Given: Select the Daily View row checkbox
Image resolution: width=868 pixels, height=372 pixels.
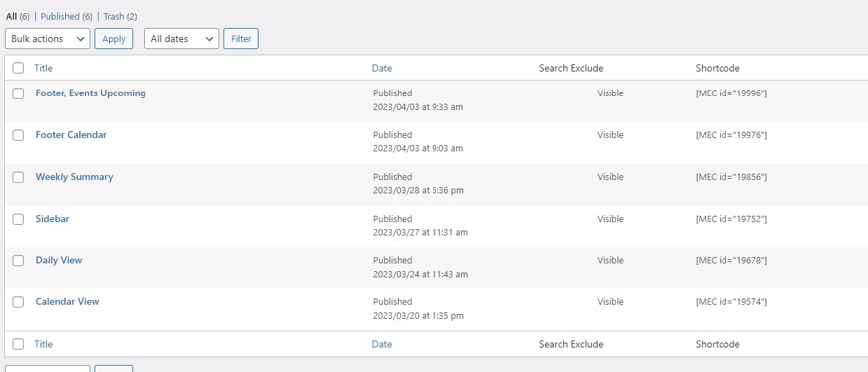Looking at the screenshot, I should 18,261.
